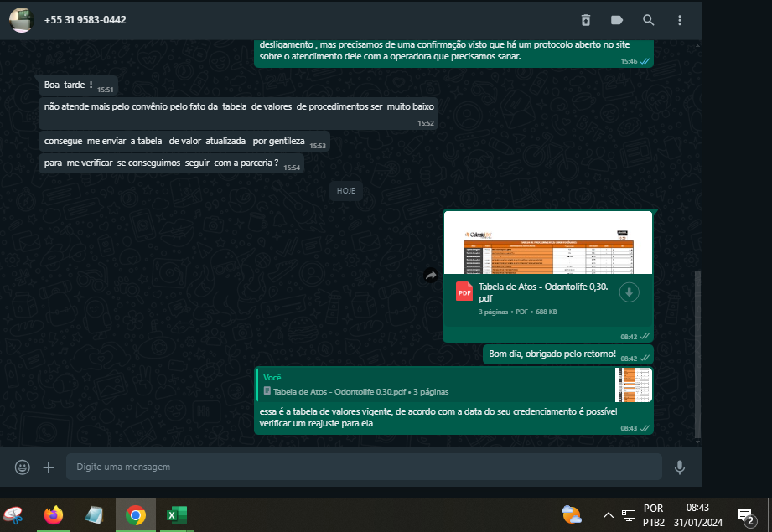This screenshot has width=772, height=532.
Task: Open Firefox from the taskbar
Action: (54, 515)
